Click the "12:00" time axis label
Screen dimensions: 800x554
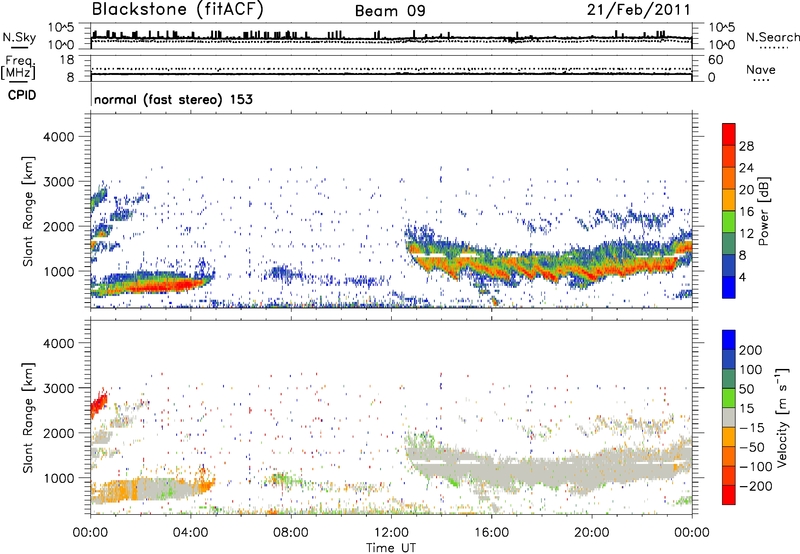(391, 533)
